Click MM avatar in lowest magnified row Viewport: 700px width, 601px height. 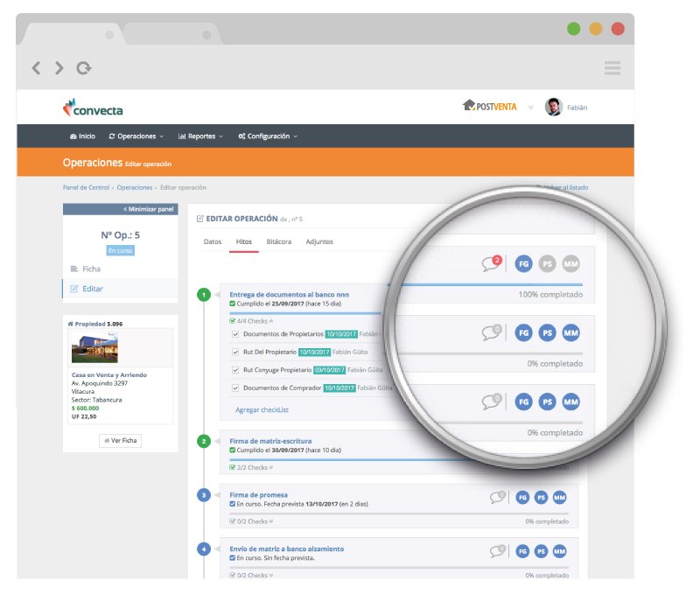pyautogui.click(x=571, y=402)
